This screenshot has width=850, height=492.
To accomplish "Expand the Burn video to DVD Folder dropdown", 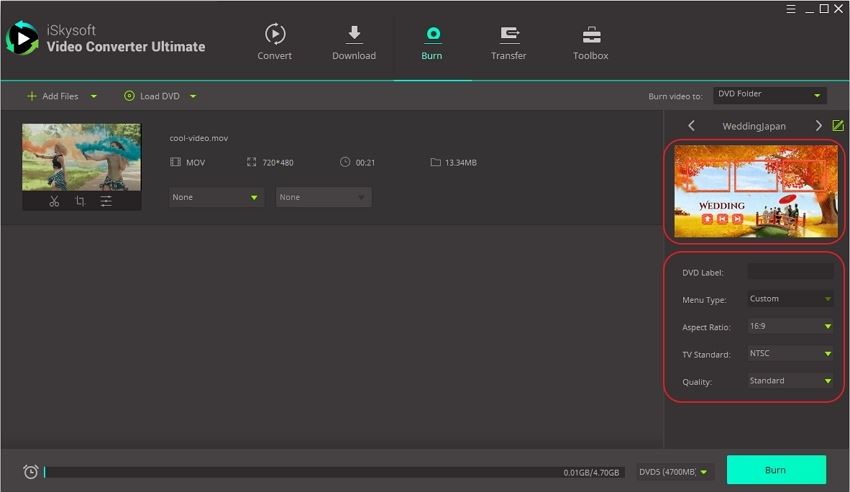I will click(769, 95).
